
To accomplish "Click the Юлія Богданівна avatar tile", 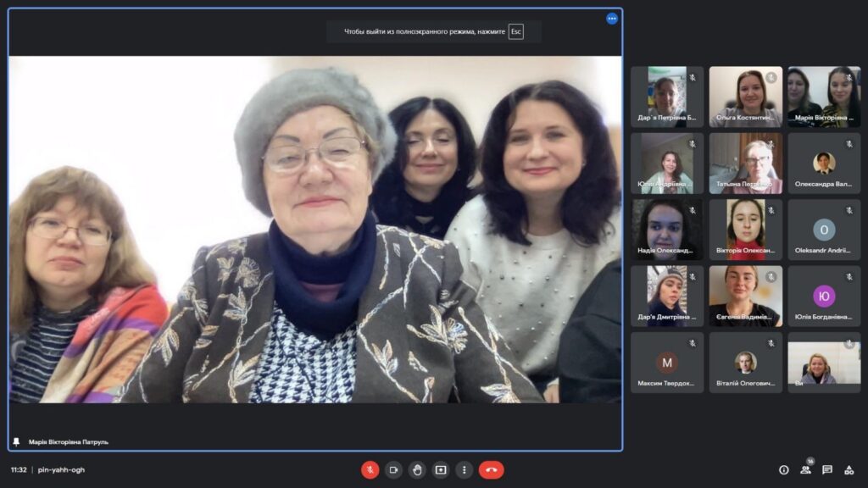I will (x=824, y=297).
